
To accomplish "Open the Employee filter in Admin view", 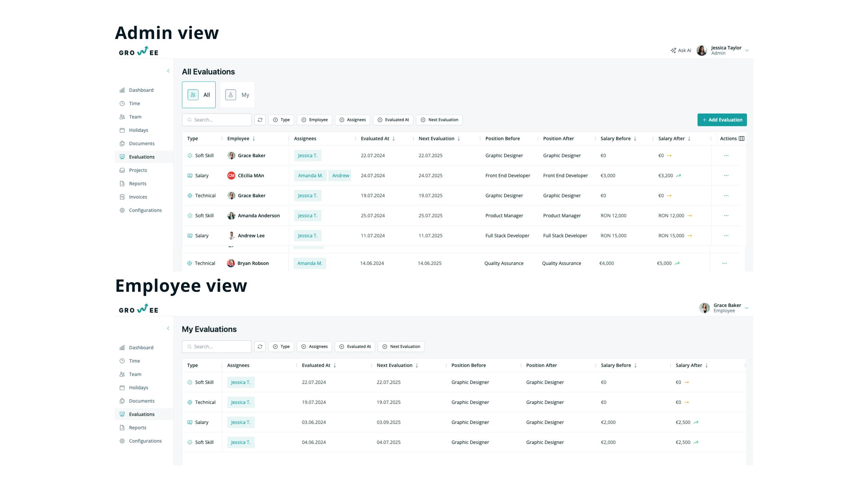I will pyautogui.click(x=315, y=120).
